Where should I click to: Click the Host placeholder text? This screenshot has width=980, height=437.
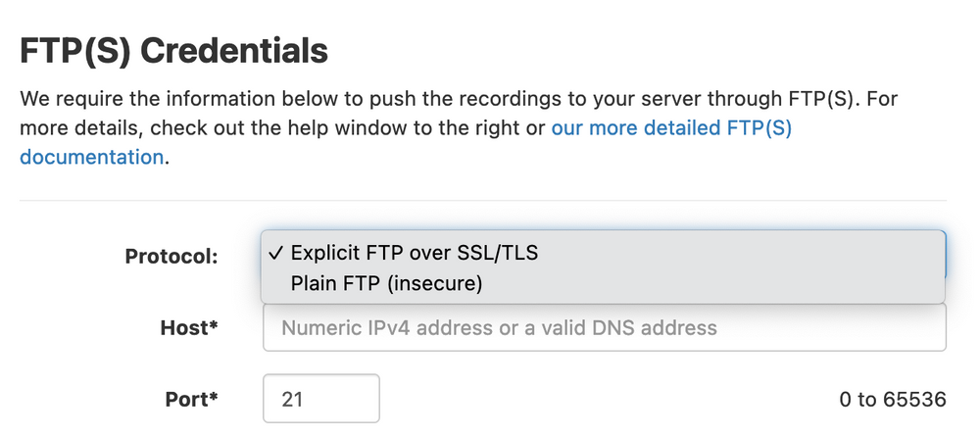point(499,327)
